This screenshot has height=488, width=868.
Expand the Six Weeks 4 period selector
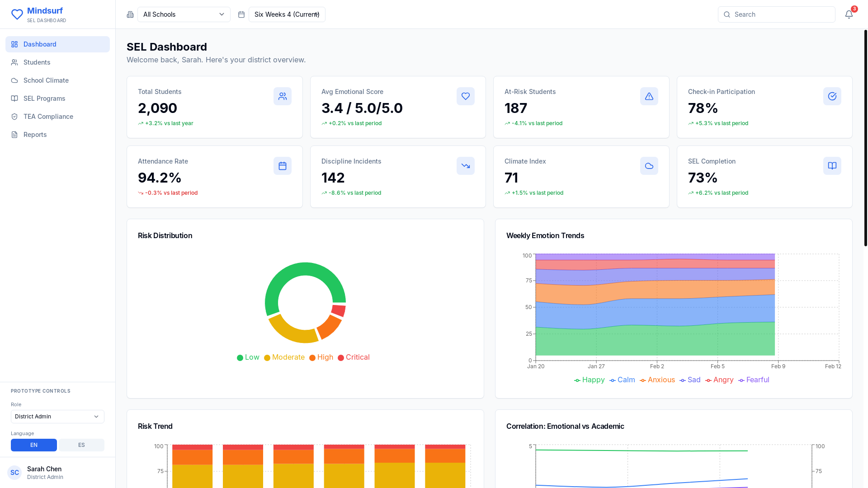pyautogui.click(x=287, y=14)
